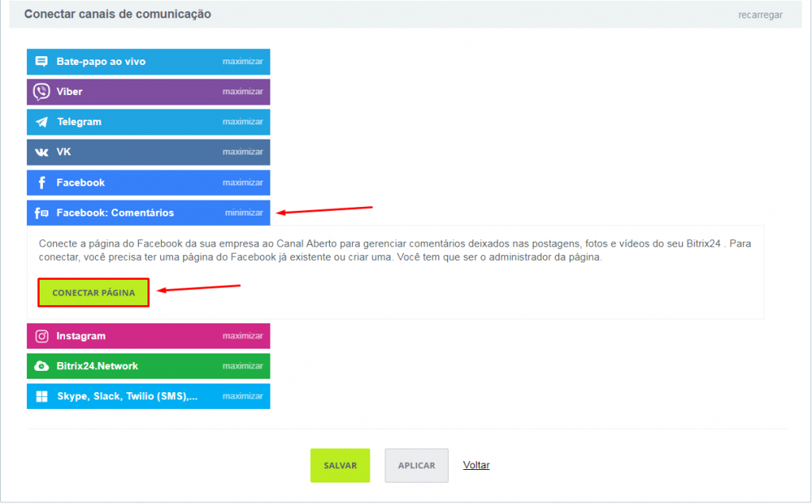The image size is (812, 504).
Task: Click the VK logo icon
Action: (41, 152)
